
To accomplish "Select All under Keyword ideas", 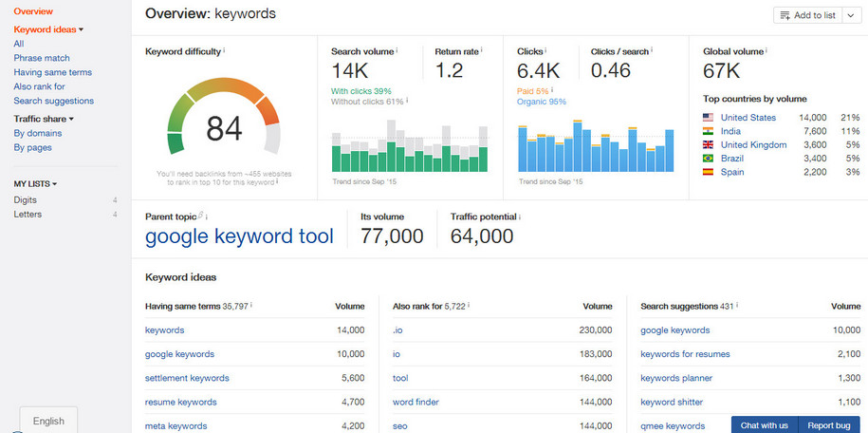I will 19,44.
